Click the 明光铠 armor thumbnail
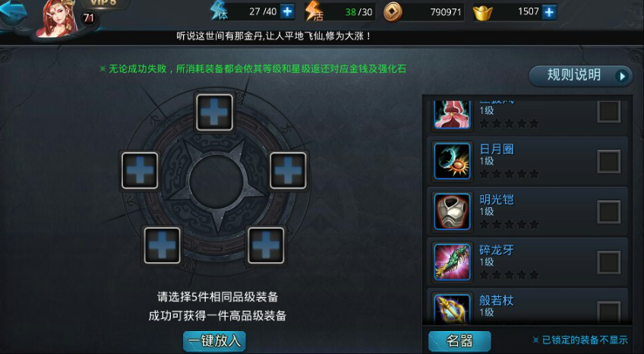644x354 pixels. click(x=452, y=211)
